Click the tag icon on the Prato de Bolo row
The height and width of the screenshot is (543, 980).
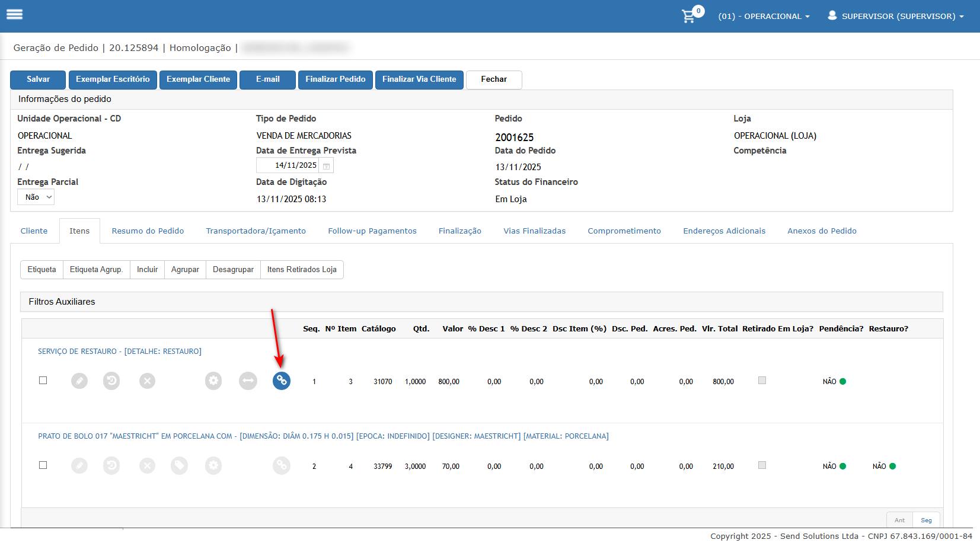coord(179,465)
